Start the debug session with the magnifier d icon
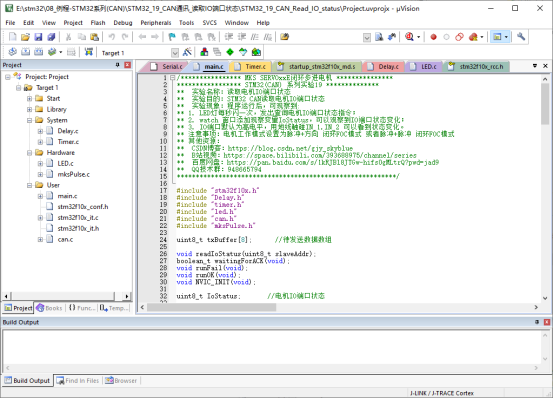This screenshot has height=398, width=554. coord(409,37)
